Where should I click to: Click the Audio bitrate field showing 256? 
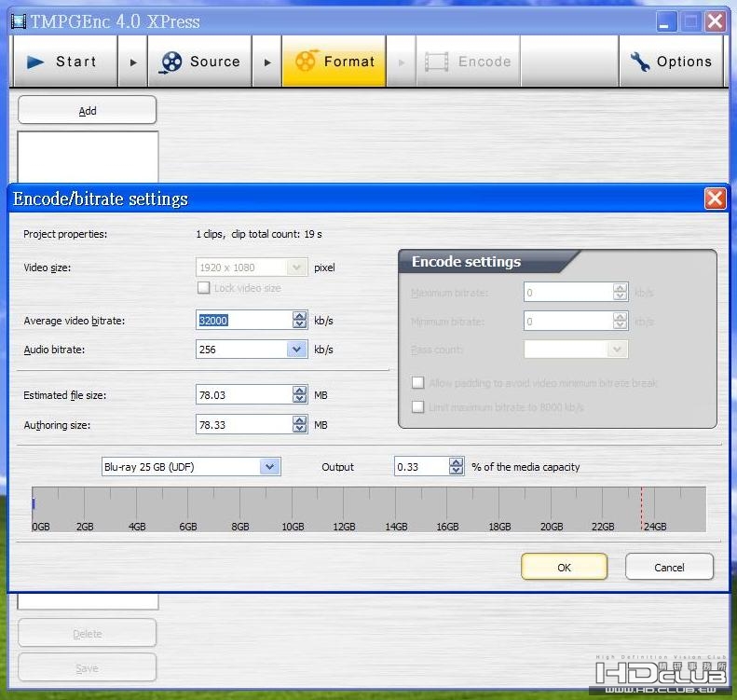240,350
